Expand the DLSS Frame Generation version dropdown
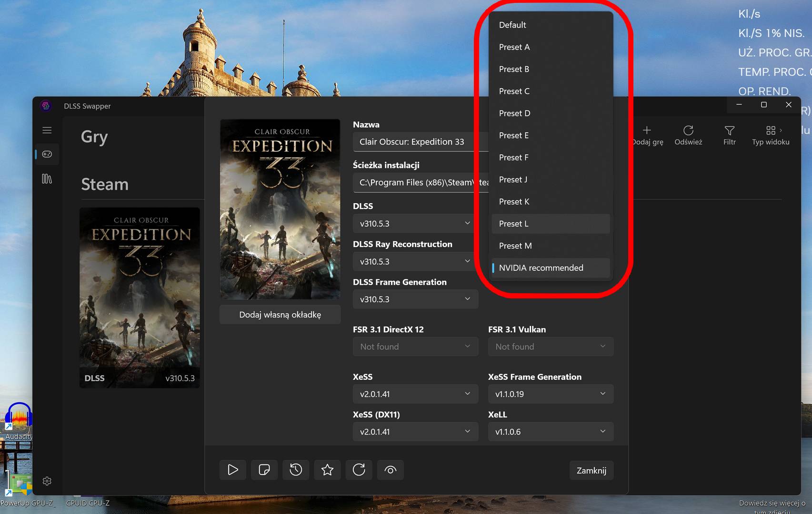This screenshot has width=812, height=514. [x=415, y=299]
